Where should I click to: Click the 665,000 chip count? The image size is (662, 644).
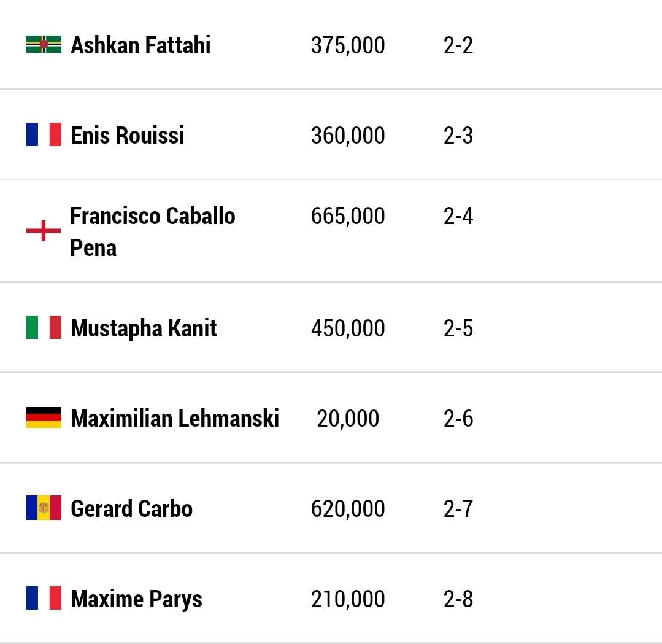[348, 216]
